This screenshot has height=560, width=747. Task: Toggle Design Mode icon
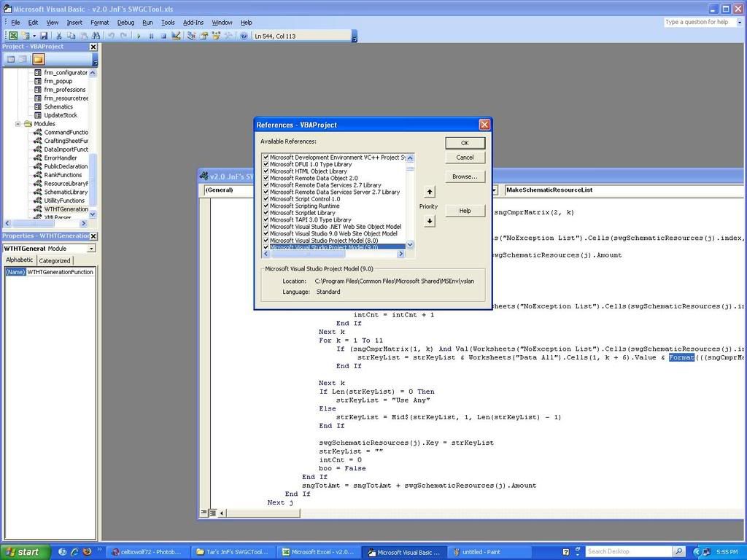click(x=176, y=36)
